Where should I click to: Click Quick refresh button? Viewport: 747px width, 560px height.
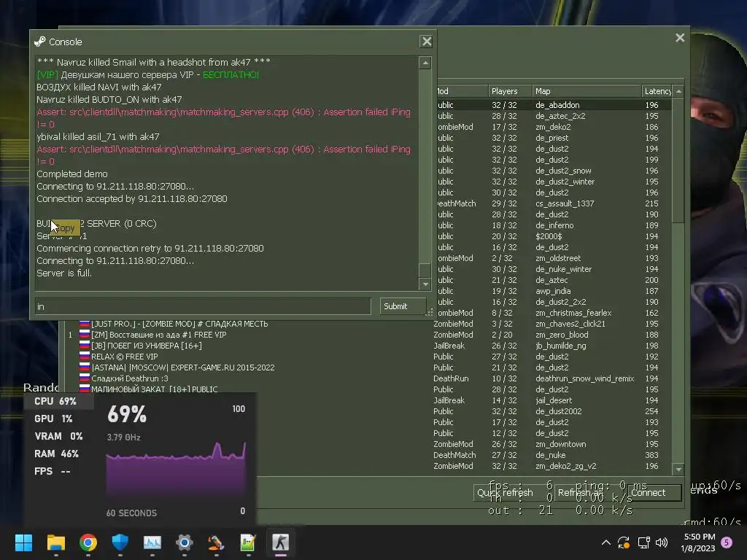(511, 492)
